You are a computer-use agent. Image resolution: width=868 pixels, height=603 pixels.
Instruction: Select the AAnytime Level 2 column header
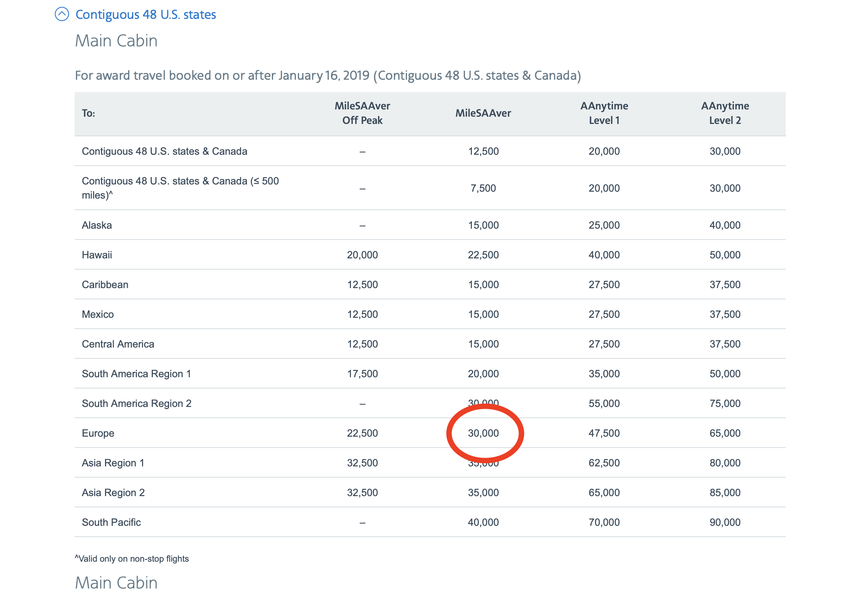(x=725, y=113)
